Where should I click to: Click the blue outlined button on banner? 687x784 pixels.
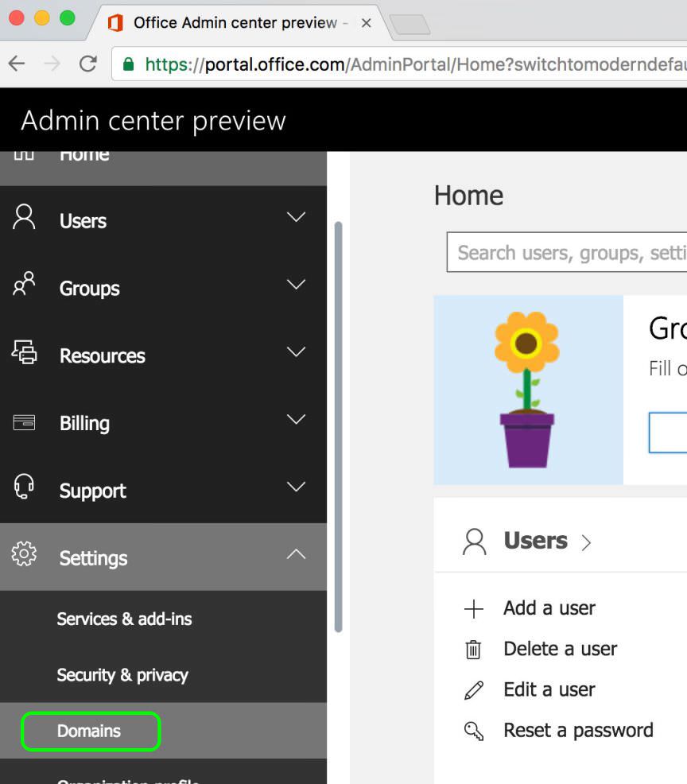coord(668,433)
